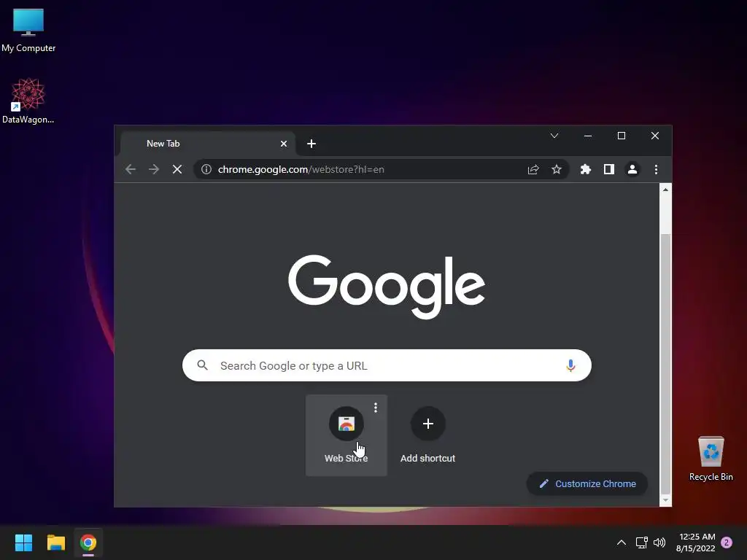Open File Explorer from the taskbar
The width and height of the screenshot is (747, 560).
(55, 542)
